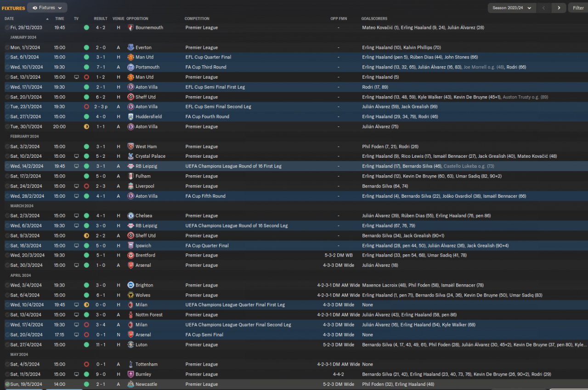
Task: Click the Burnley club crest icon
Action: pos(130,374)
